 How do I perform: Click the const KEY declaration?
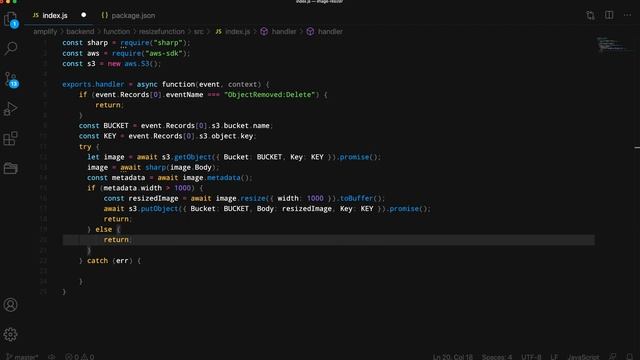tap(97, 136)
